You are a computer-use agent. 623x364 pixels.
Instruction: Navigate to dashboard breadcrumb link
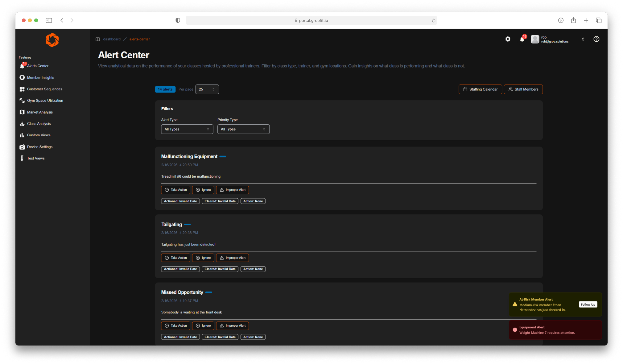(x=112, y=39)
